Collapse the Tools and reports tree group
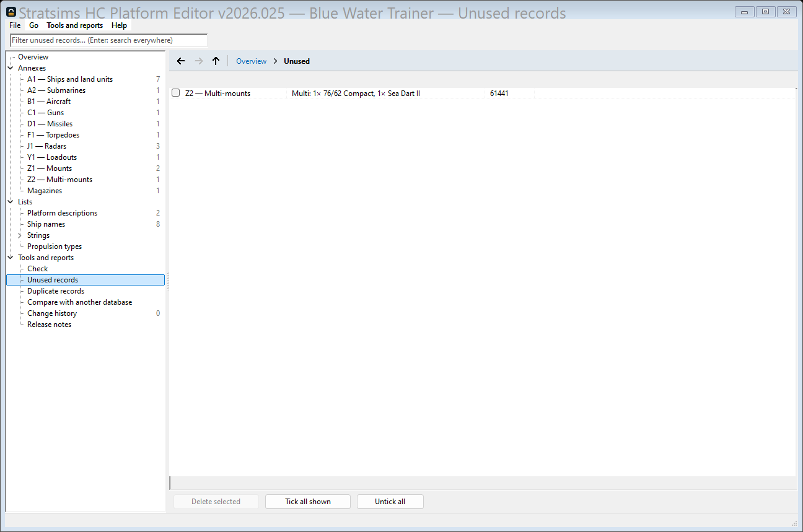The image size is (803, 532). (x=11, y=258)
